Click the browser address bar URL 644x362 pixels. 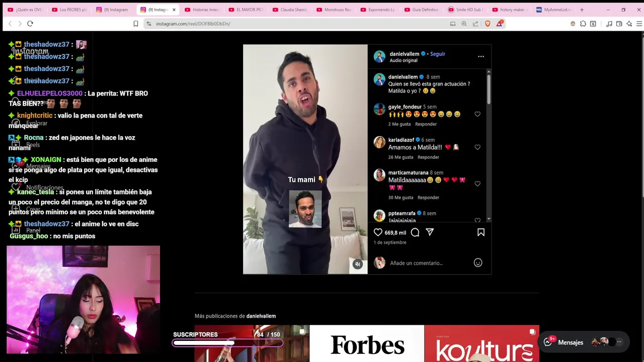193,24
